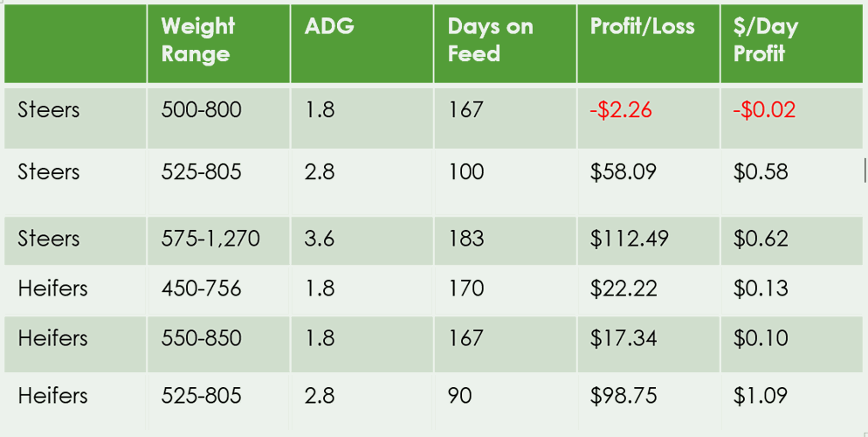Click the ADG column header
Image resolution: width=868 pixels, height=437 pixels.
point(329,26)
